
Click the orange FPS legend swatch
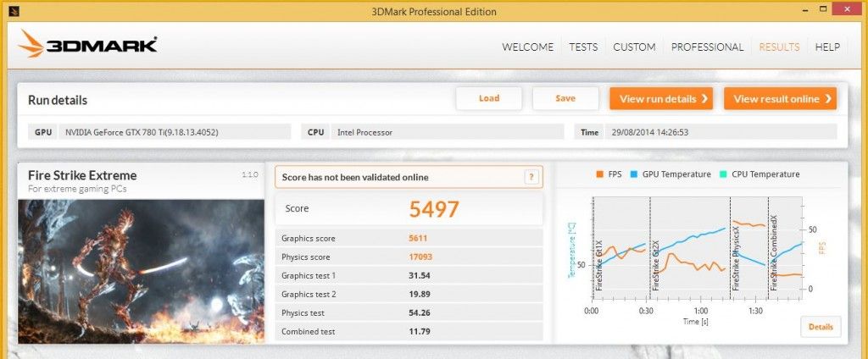599,174
